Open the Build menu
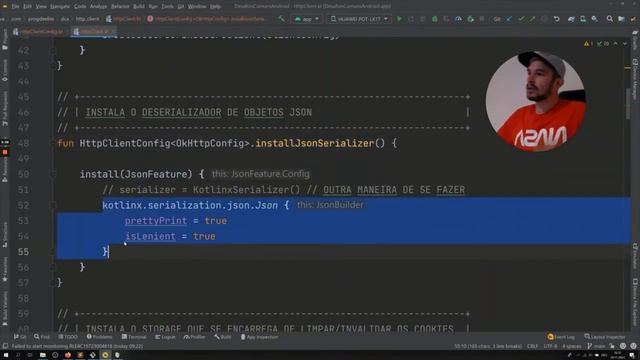Image resolution: width=640 pixels, height=360 pixels. click(139, 7)
